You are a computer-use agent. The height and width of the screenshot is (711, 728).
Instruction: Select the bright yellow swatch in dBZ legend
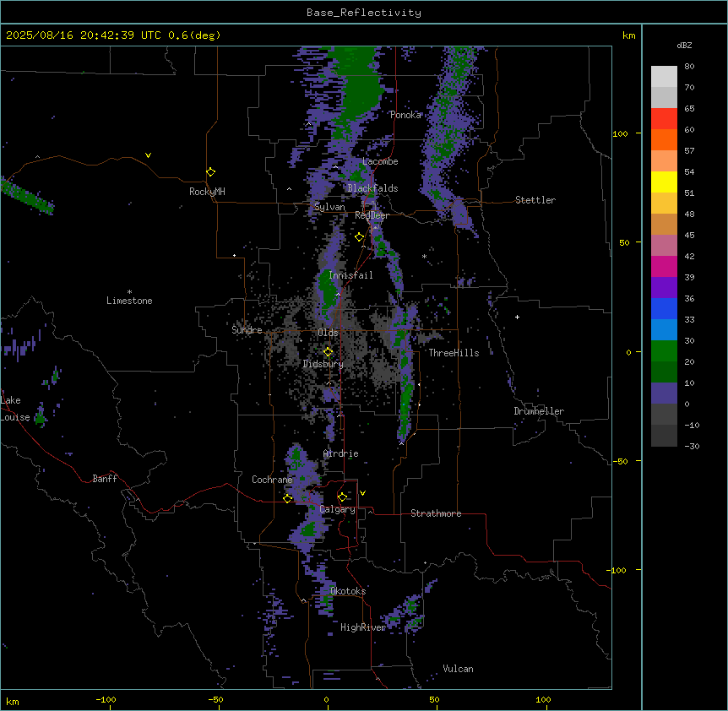(x=664, y=182)
